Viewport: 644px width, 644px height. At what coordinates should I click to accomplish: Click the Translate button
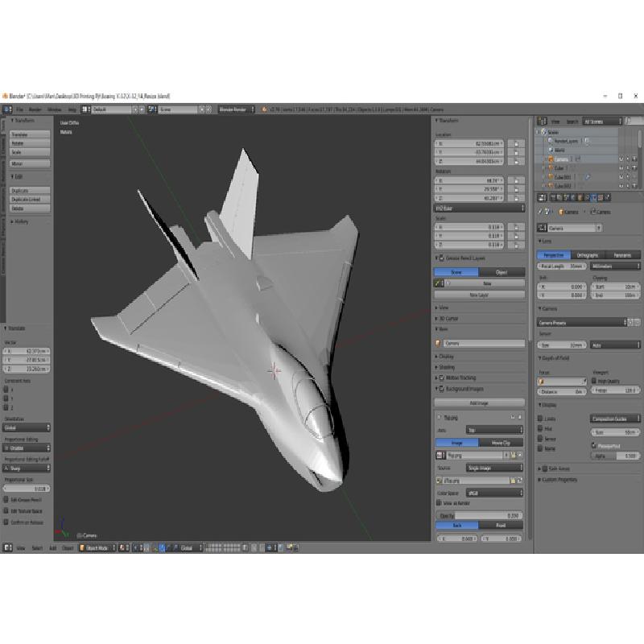tap(30, 134)
